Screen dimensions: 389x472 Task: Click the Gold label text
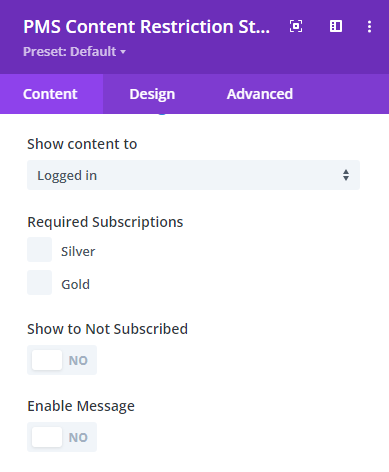point(76,285)
